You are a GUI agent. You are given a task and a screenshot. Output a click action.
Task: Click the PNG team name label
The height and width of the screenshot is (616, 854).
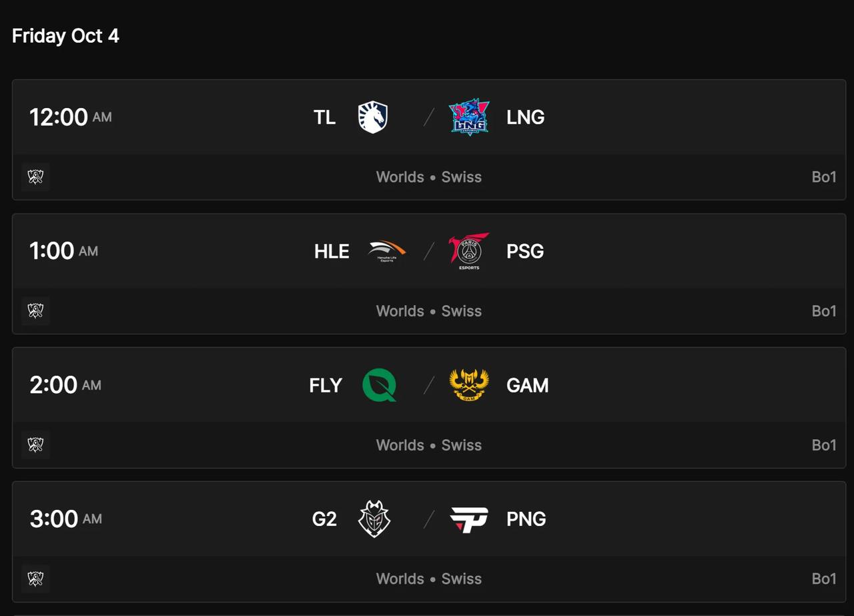(526, 519)
